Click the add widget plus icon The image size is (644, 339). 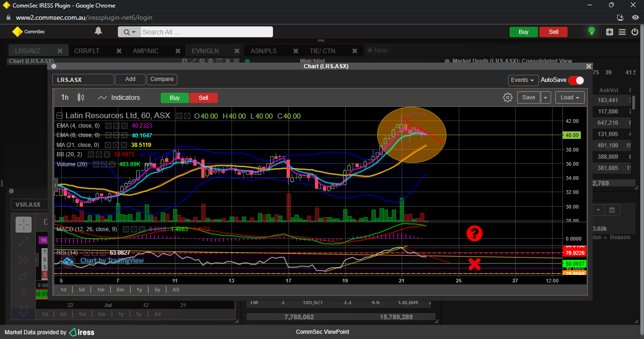tap(610, 32)
